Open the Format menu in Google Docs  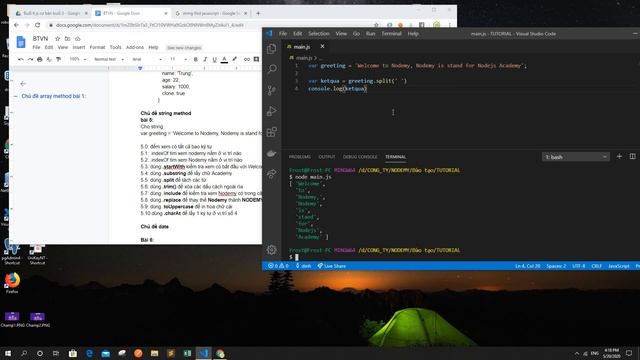click(x=97, y=47)
